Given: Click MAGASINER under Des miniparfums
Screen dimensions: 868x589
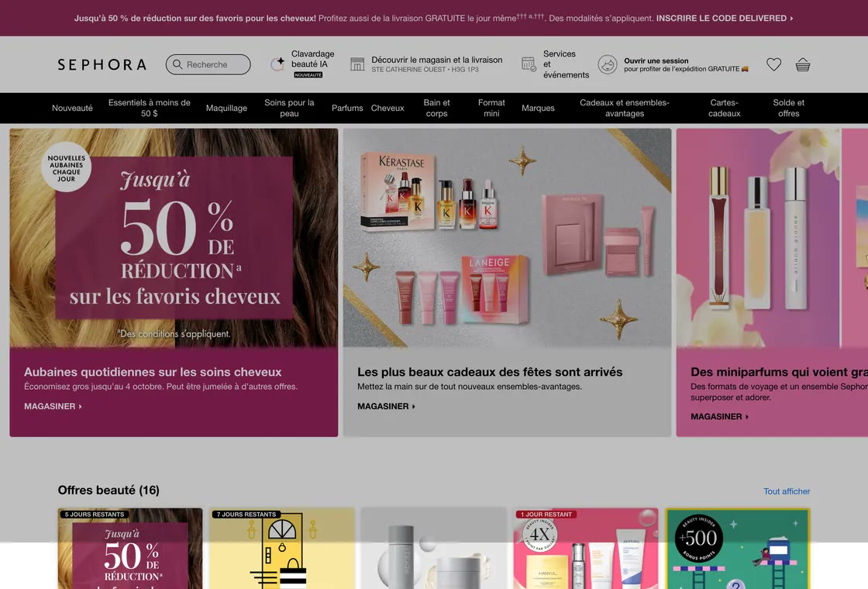Looking at the screenshot, I should [719, 416].
